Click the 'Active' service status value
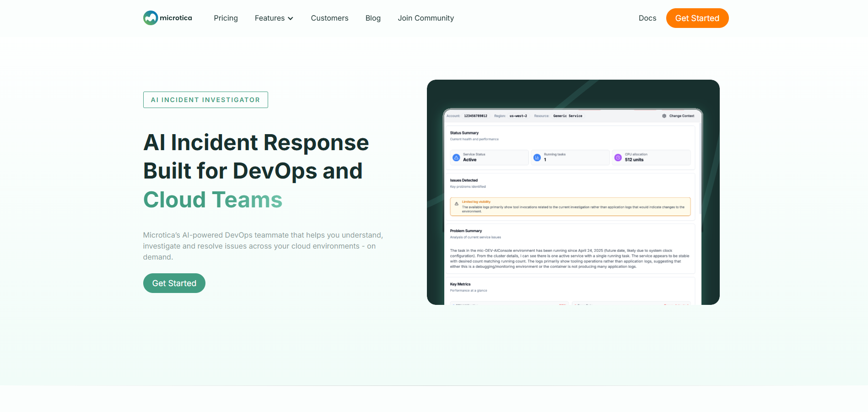Image resolution: width=868 pixels, height=412 pixels. (x=469, y=160)
